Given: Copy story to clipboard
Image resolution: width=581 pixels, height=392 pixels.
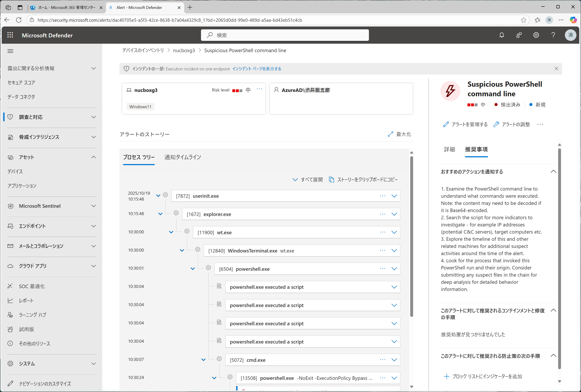Looking at the screenshot, I should tap(363, 179).
